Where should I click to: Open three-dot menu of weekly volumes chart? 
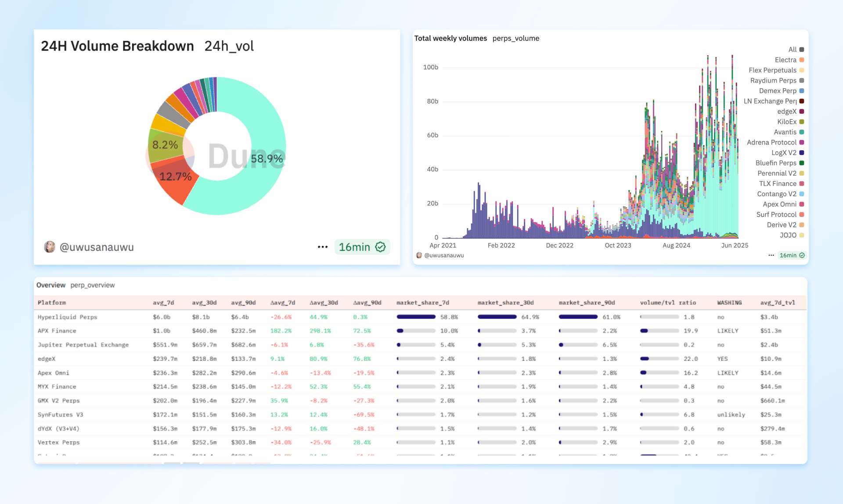pos(771,256)
